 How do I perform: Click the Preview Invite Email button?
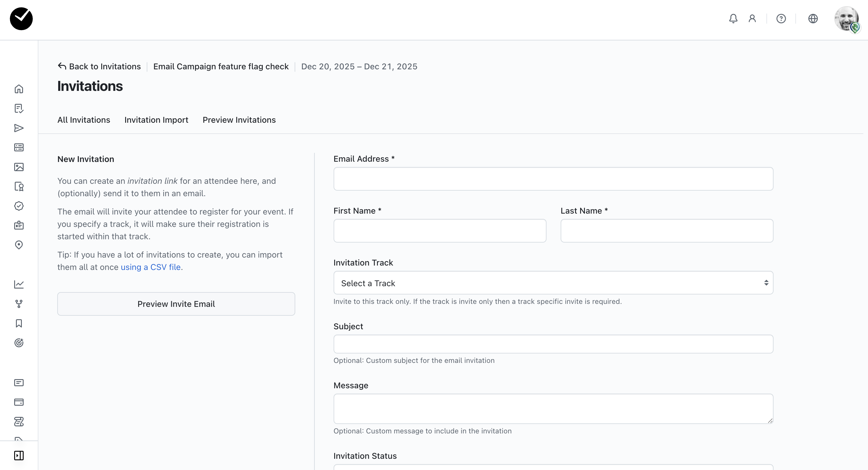pos(176,304)
